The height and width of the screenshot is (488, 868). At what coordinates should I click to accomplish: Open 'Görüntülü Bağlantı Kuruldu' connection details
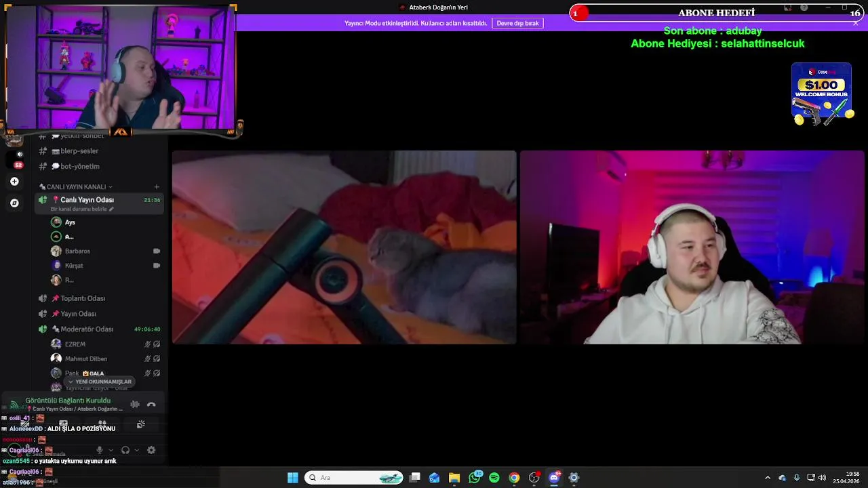click(68, 401)
